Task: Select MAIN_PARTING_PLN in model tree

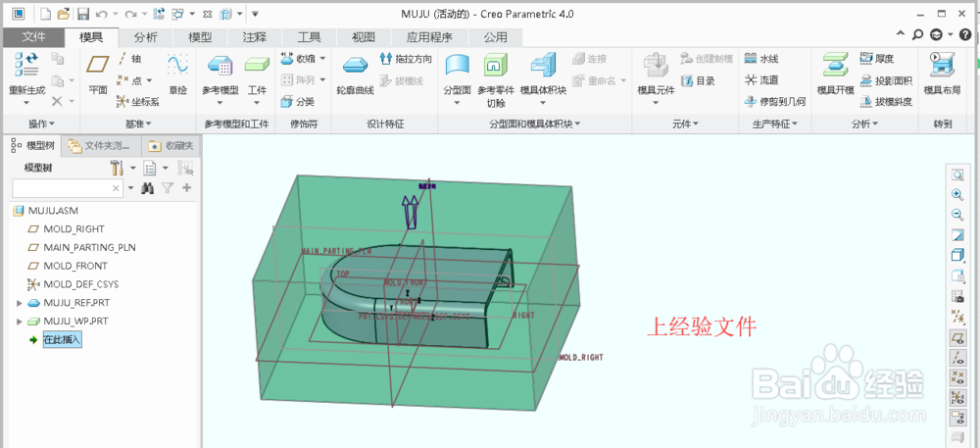Action: [x=89, y=247]
